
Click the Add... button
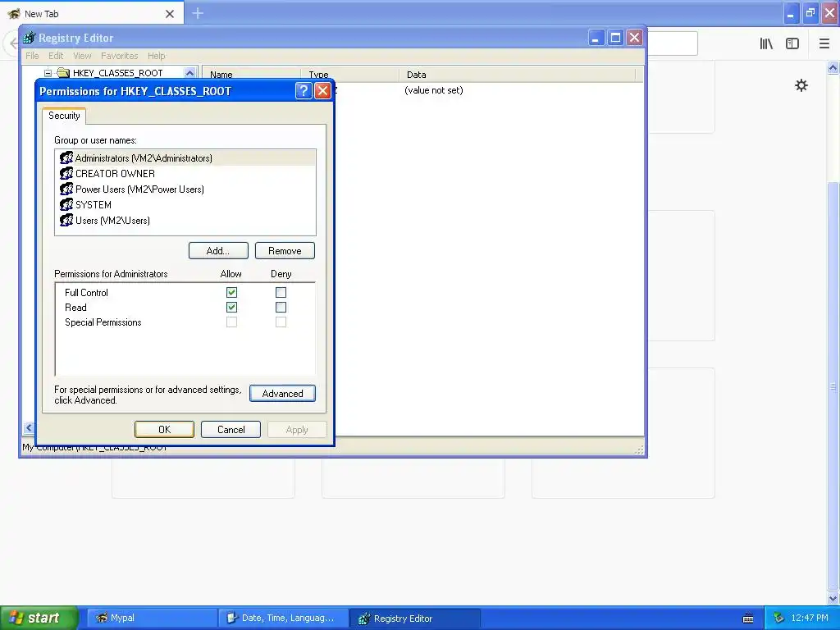pyautogui.click(x=218, y=251)
